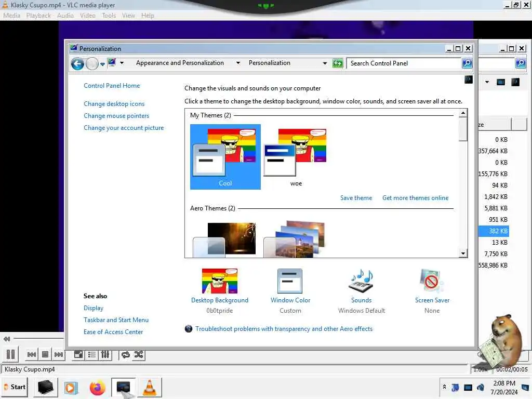Open the VLC Tools menu

pyautogui.click(x=109, y=15)
